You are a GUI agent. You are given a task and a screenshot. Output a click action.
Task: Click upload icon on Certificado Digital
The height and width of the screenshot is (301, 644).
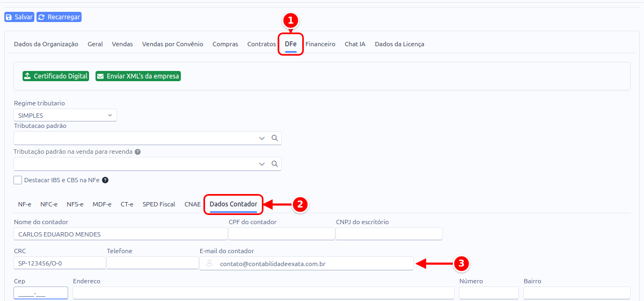point(28,76)
